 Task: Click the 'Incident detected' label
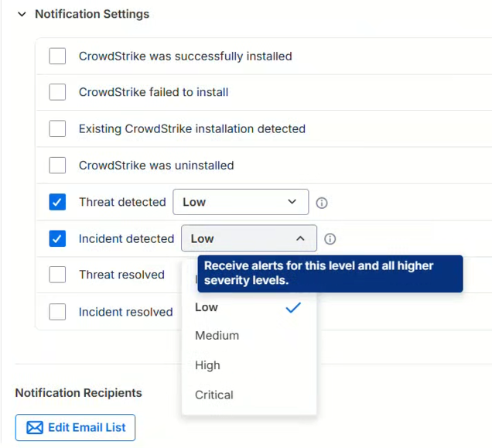pos(126,238)
